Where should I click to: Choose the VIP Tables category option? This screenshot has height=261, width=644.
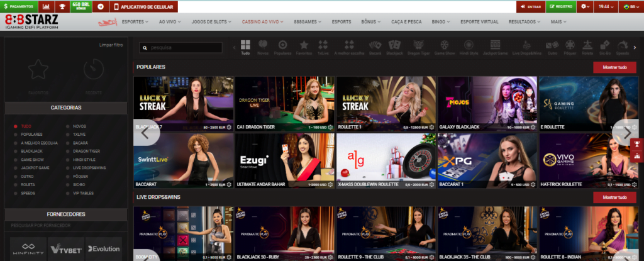(84, 192)
